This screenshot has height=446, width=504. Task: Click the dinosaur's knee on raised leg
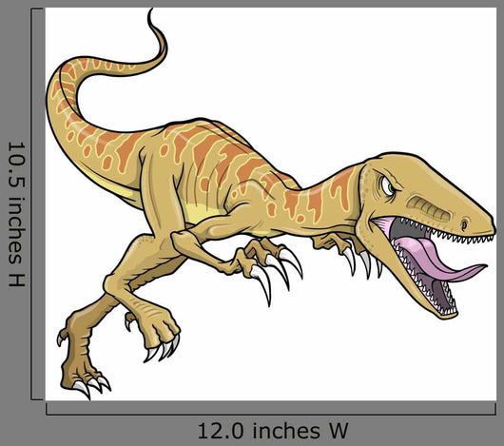[113, 283]
